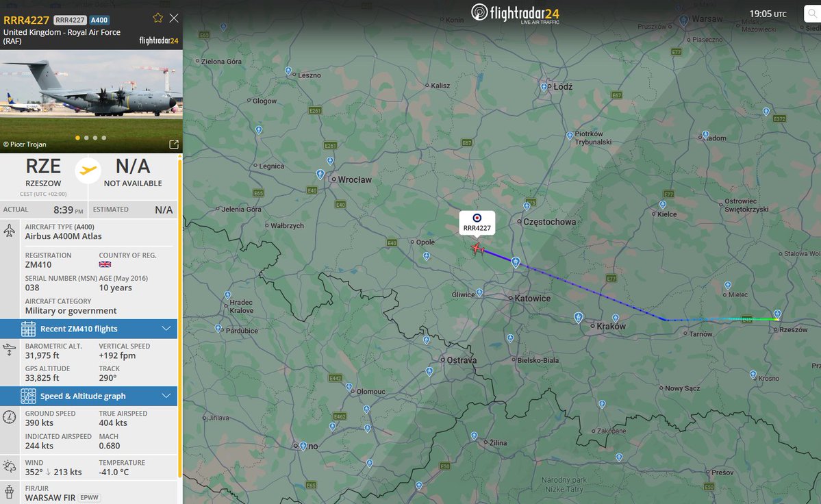The height and width of the screenshot is (504, 821).
Task: Click the yellow plane route icon
Action: pyautogui.click(x=88, y=170)
